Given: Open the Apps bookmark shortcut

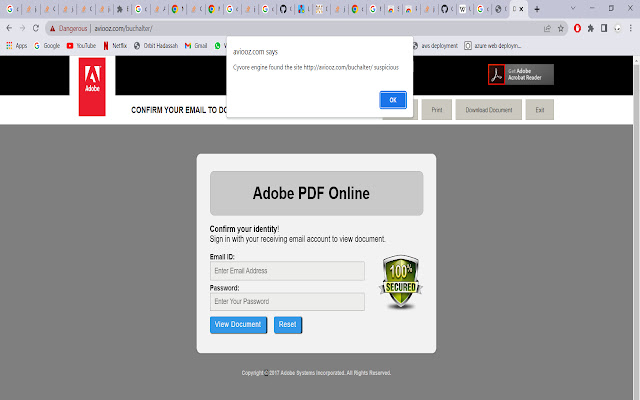Looking at the screenshot, I should point(16,46).
